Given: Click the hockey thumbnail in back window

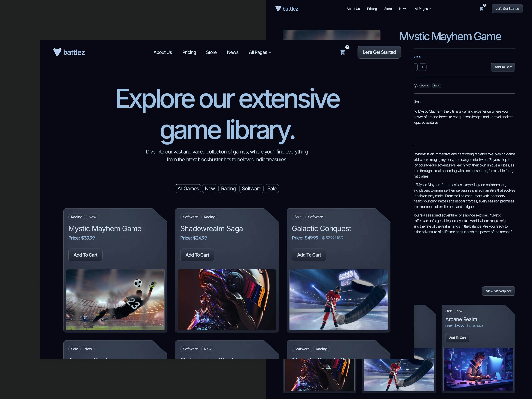Looking at the screenshot, I should pyautogui.click(x=399, y=375).
